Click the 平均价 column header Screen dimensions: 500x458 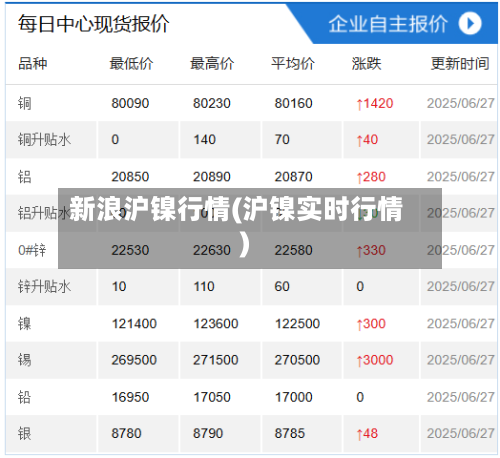click(x=293, y=63)
